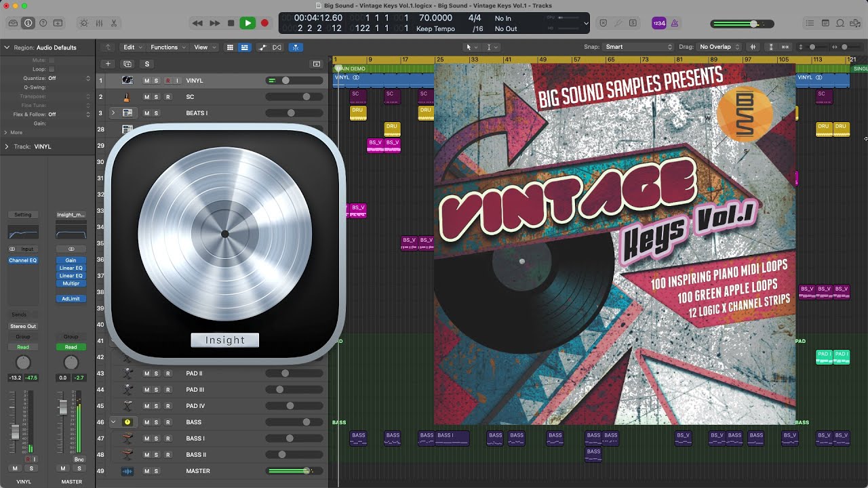Show the Toolbar via the tray icon
The height and width of the screenshot is (488, 868).
coord(58,23)
